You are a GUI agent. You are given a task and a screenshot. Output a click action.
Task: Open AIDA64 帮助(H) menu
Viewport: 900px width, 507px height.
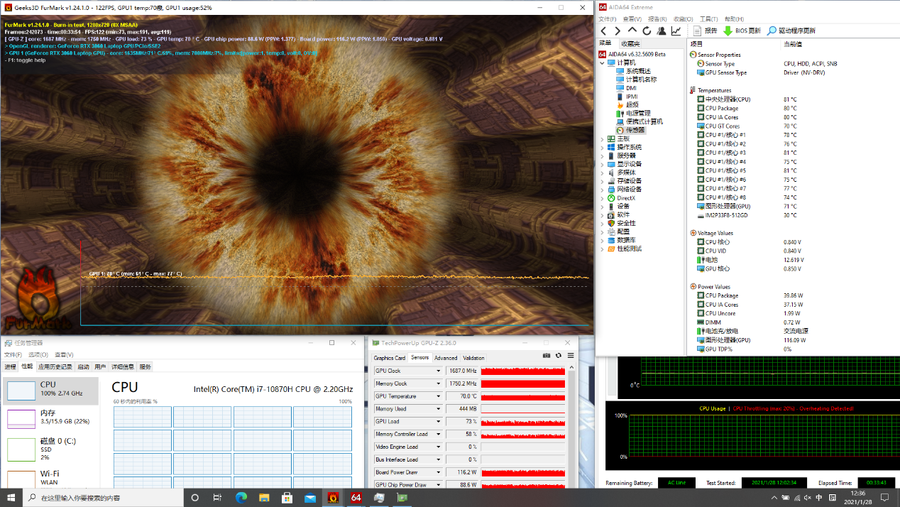(734, 19)
